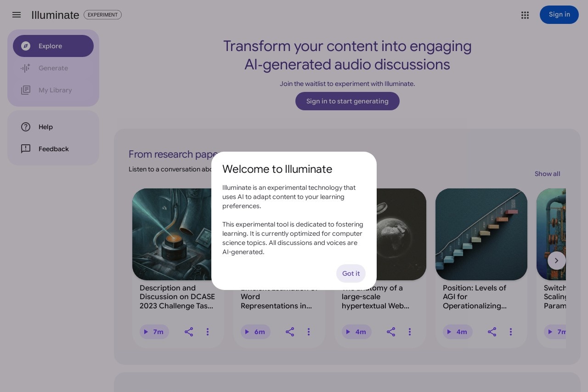Share the Levels of AGI card

click(492, 332)
